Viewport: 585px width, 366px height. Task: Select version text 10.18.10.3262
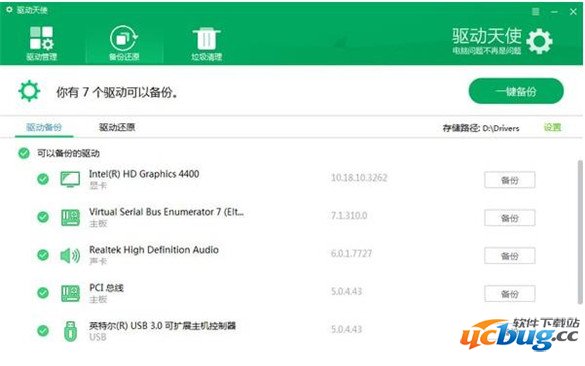tap(359, 178)
